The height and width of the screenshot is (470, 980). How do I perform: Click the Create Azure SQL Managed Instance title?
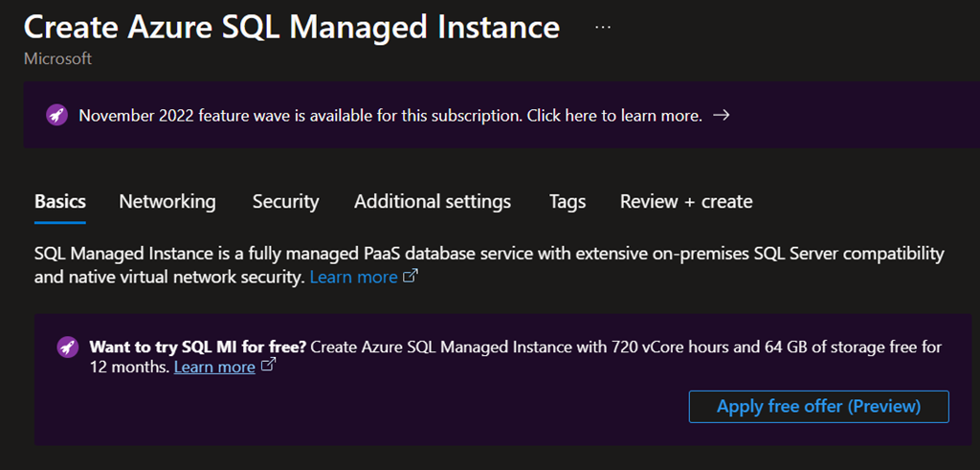(292, 27)
